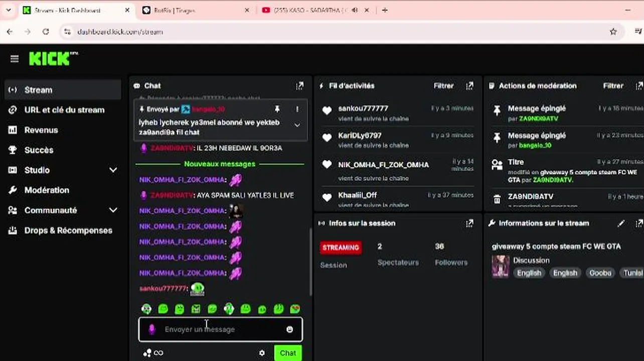Open NIK_OMHA_FI_ZOK_OMHA in the activity feed
Image resolution: width=644 pixels, height=361 pixels.
point(384,164)
